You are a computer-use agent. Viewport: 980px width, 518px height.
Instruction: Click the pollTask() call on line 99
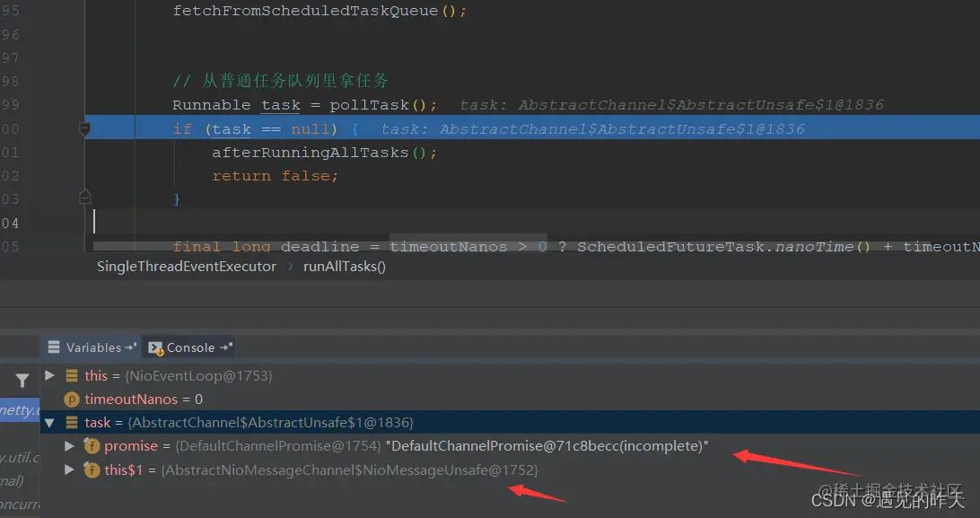[x=378, y=105]
